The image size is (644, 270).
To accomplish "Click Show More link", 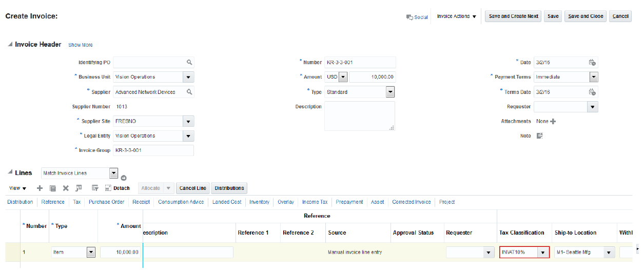I will click(81, 45).
